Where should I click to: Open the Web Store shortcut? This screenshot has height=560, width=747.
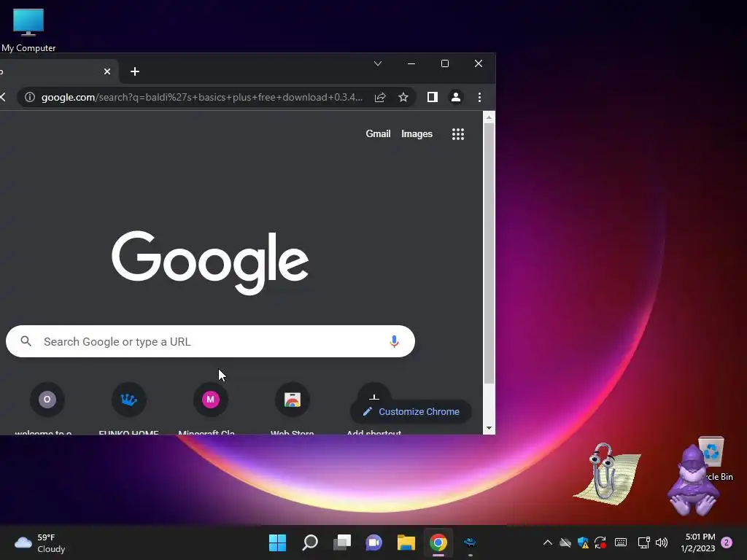point(293,408)
